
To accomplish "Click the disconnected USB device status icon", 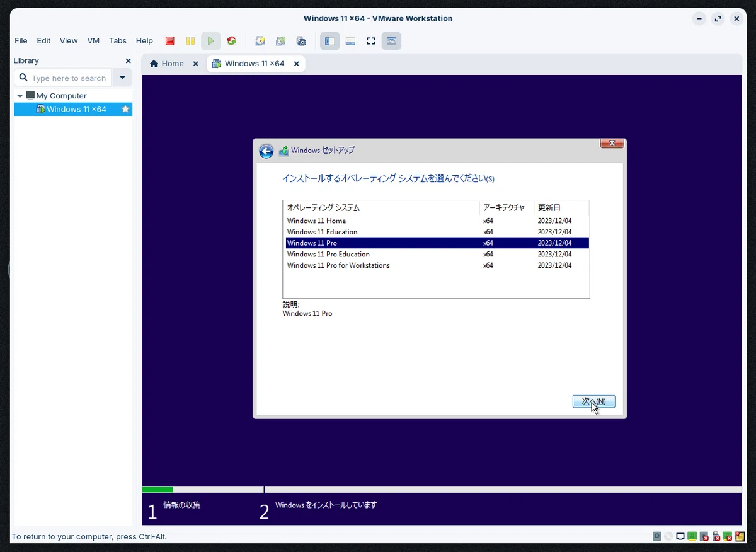I will click(716, 536).
